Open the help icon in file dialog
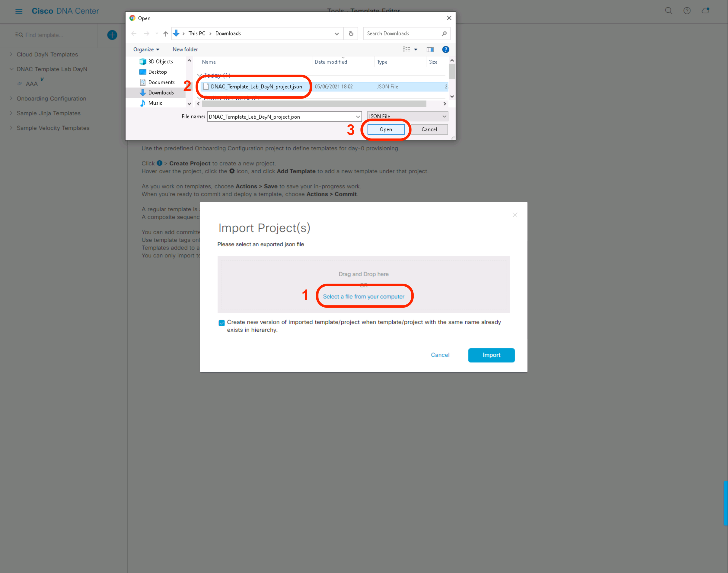The height and width of the screenshot is (573, 728). 445,49
